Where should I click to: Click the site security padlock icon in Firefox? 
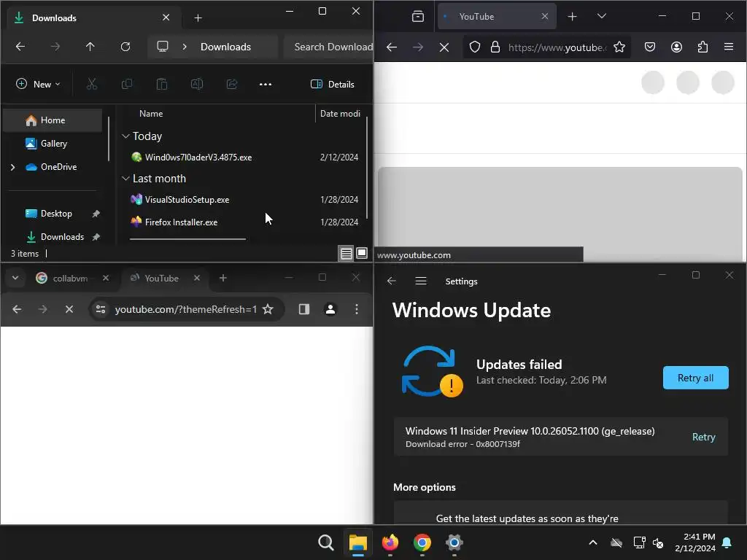click(x=495, y=47)
